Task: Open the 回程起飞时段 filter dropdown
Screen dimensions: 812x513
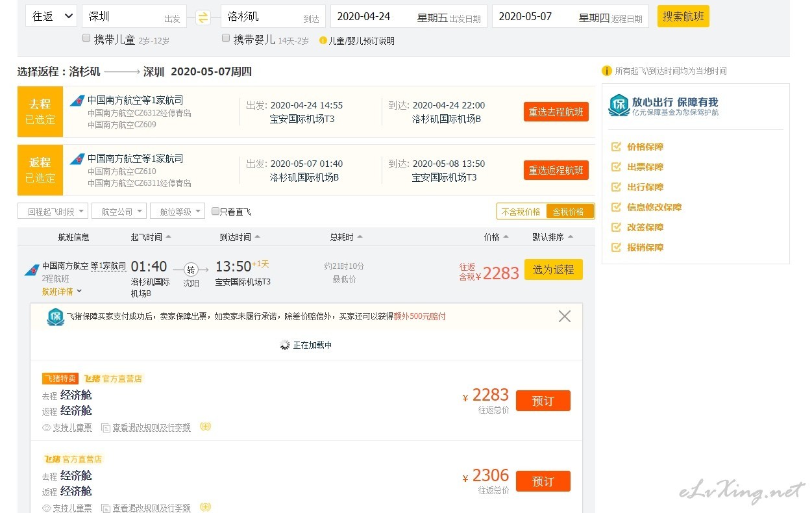Action: point(53,211)
